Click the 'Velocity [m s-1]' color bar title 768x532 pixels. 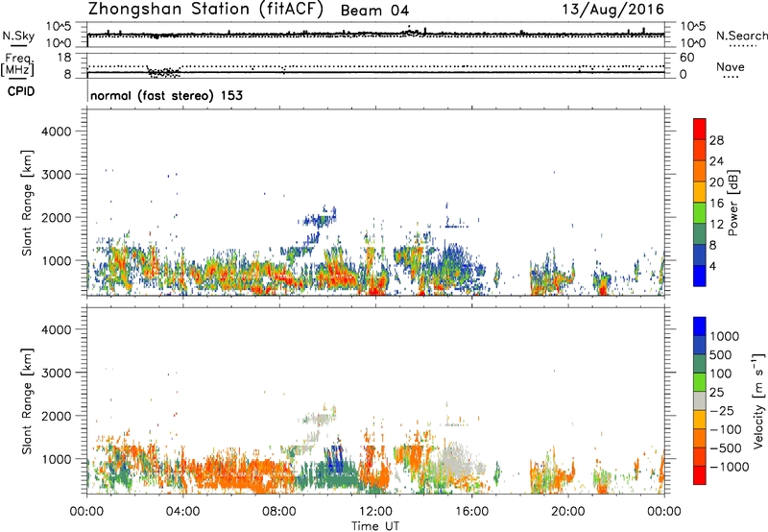pyautogui.click(x=758, y=401)
